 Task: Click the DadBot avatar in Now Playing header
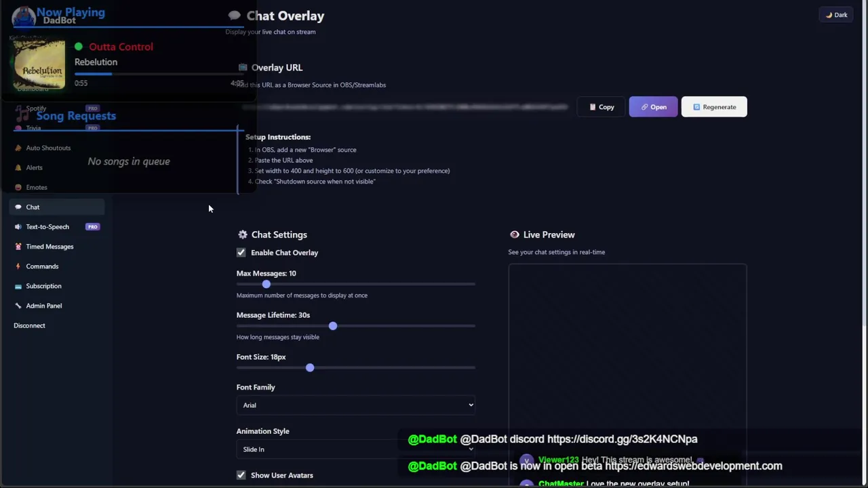click(x=24, y=18)
